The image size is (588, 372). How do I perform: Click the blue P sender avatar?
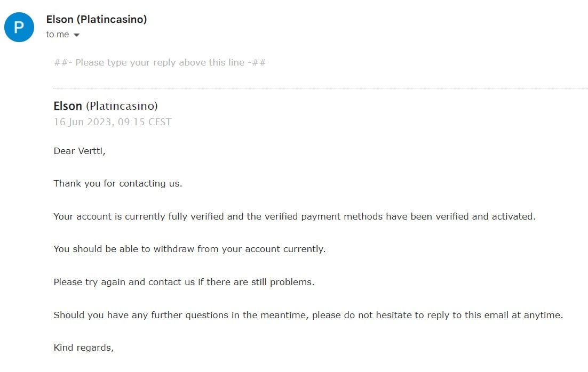pos(19,27)
